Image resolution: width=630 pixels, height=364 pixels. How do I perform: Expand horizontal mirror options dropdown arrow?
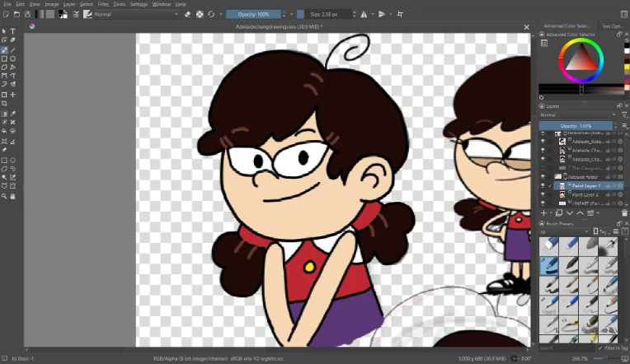click(x=373, y=14)
